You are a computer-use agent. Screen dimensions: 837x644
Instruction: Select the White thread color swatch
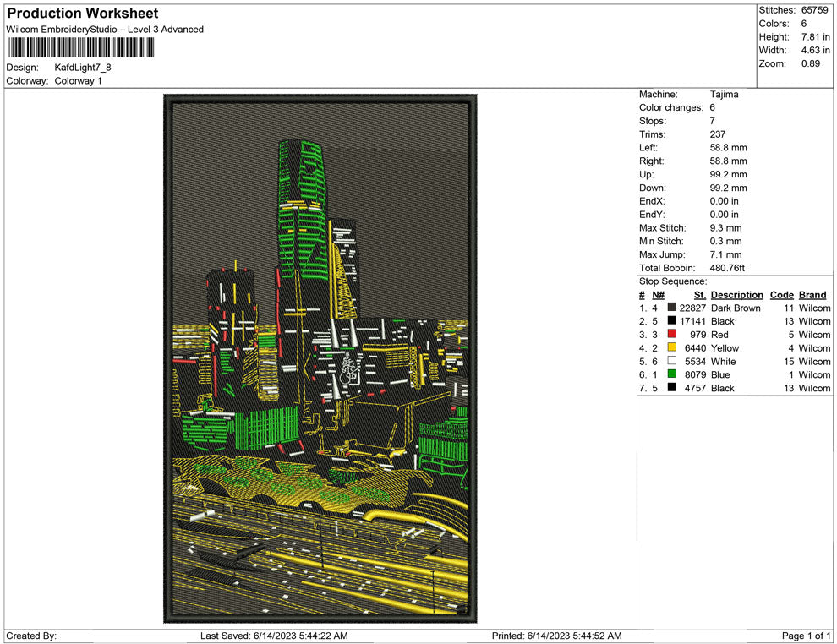672,362
